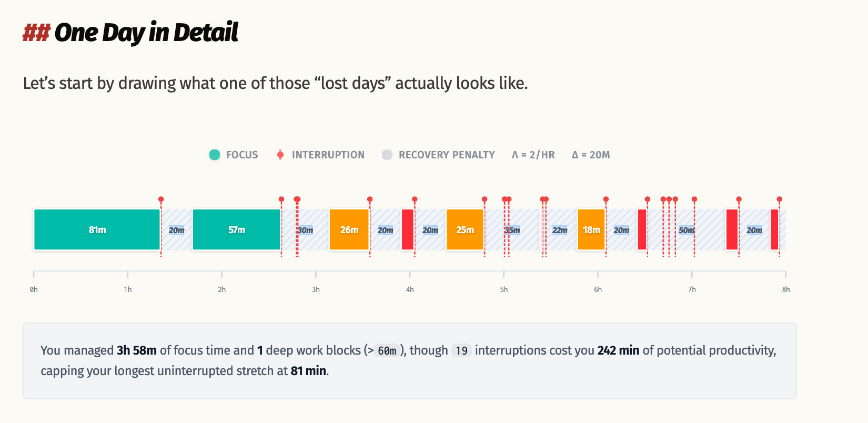Screen dimensions: 868x423
Task: Click the Δ = 20m legend label
Action: point(591,155)
